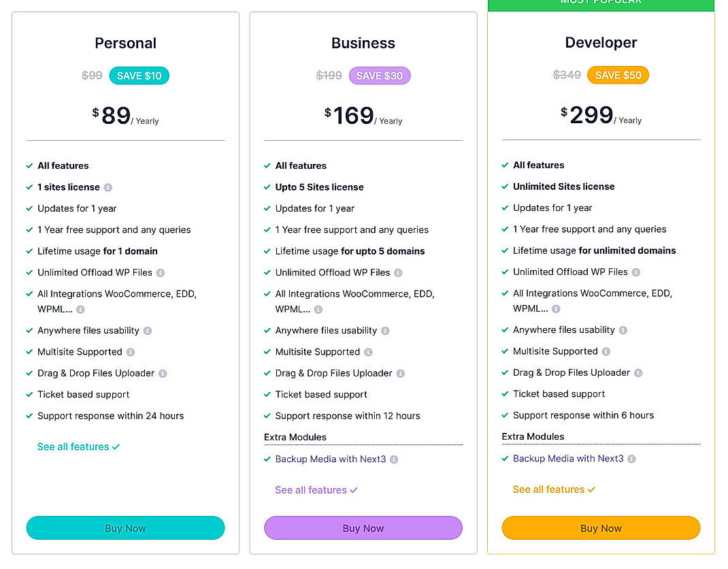This screenshot has height=569, width=728.
Task: Click the teal SAVE $10 badge
Action: click(x=139, y=76)
